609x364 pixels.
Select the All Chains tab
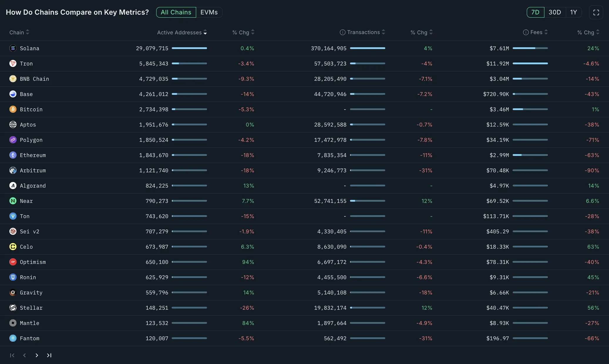[x=176, y=12]
